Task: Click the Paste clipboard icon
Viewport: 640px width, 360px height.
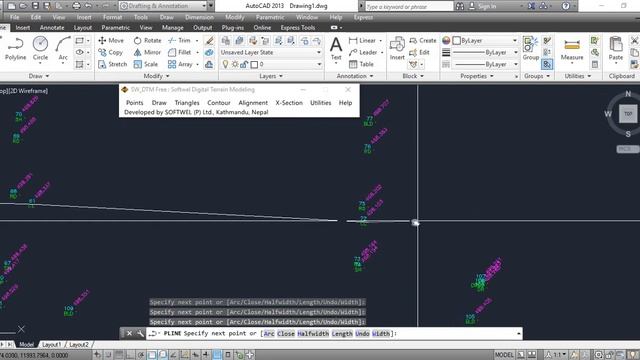Action: tap(616, 48)
